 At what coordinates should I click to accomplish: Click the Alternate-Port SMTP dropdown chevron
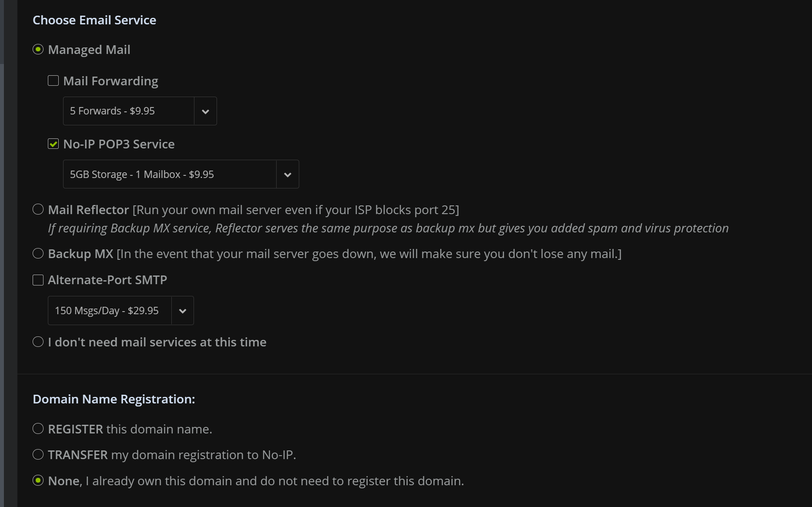click(182, 310)
